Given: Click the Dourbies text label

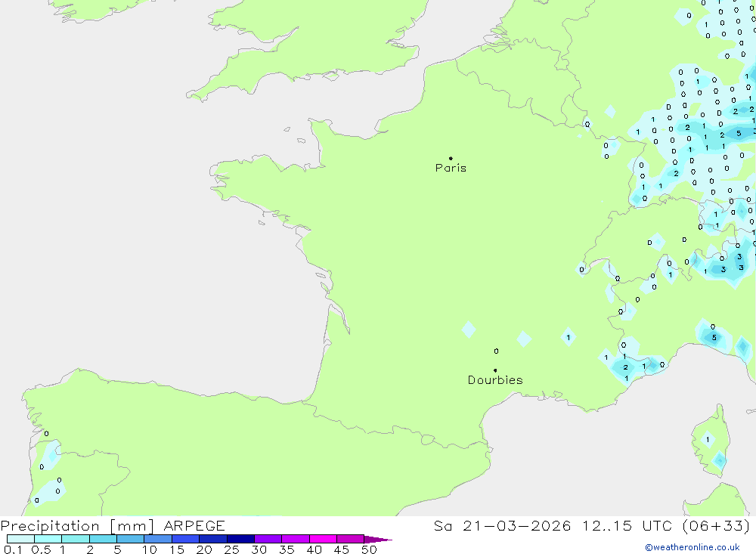Looking at the screenshot, I should [495, 380].
